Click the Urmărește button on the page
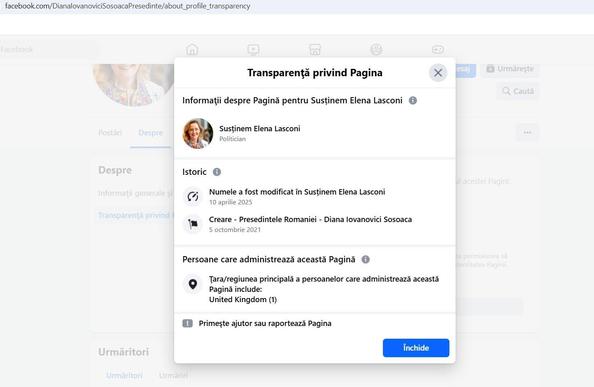 click(x=510, y=69)
